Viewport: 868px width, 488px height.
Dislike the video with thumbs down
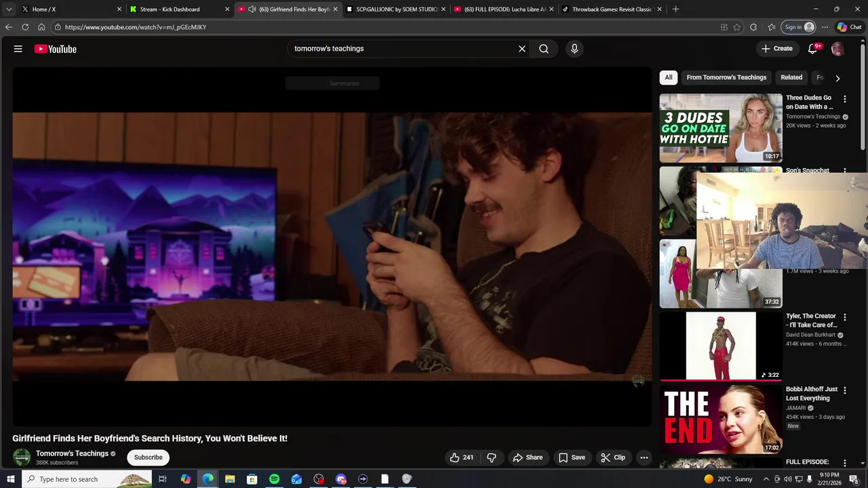tap(492, 457)
